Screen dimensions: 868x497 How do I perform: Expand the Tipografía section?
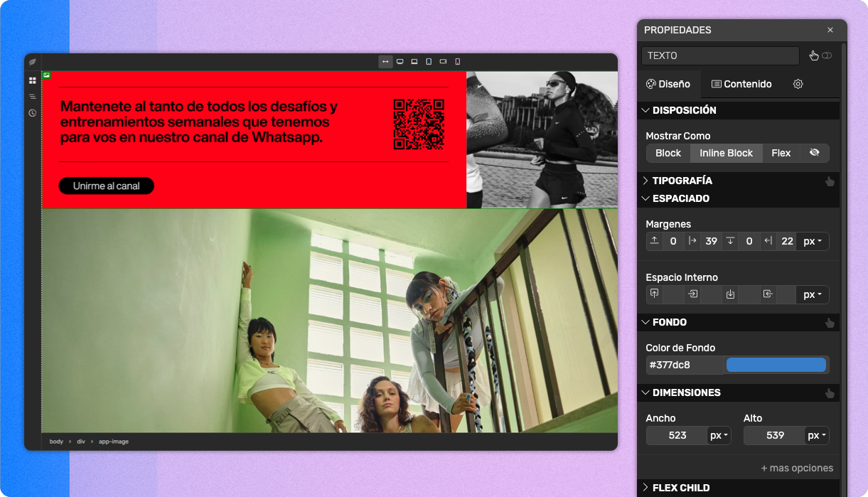point(681,181)
